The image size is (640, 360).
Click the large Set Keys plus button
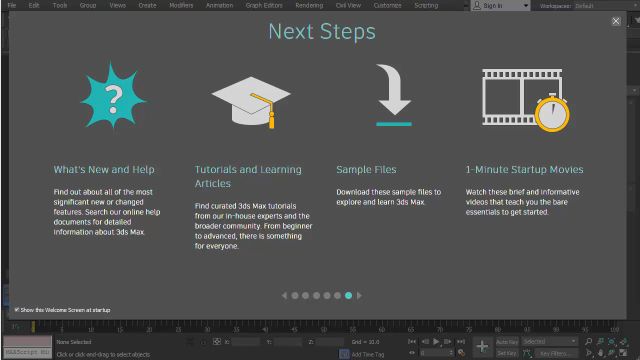482,347
